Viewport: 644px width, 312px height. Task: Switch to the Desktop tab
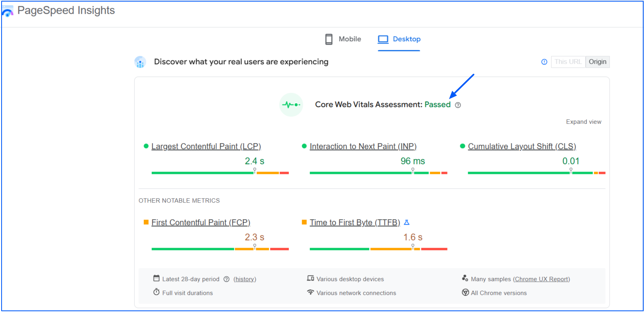coord(399,39)
